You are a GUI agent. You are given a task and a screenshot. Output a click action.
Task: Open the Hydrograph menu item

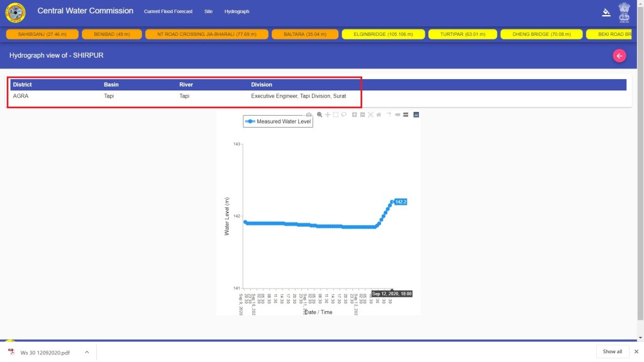point(236,11)
